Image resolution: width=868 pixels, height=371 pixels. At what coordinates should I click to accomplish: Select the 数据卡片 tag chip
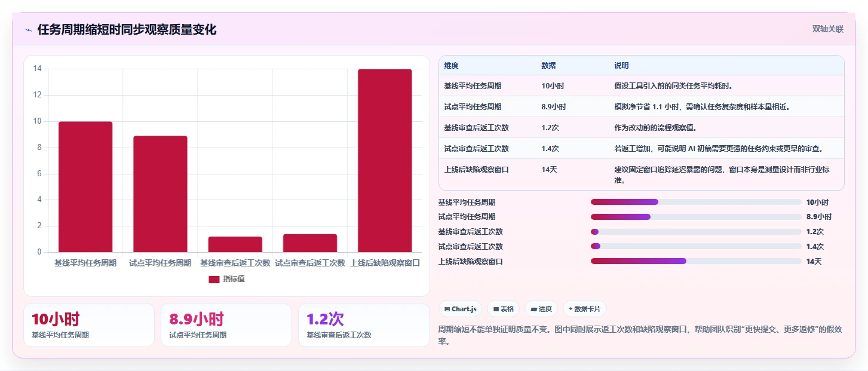click(x=585, y=309)
